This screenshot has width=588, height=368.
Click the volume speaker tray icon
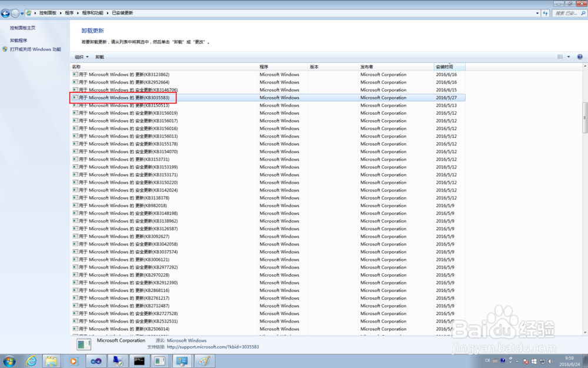550,362
